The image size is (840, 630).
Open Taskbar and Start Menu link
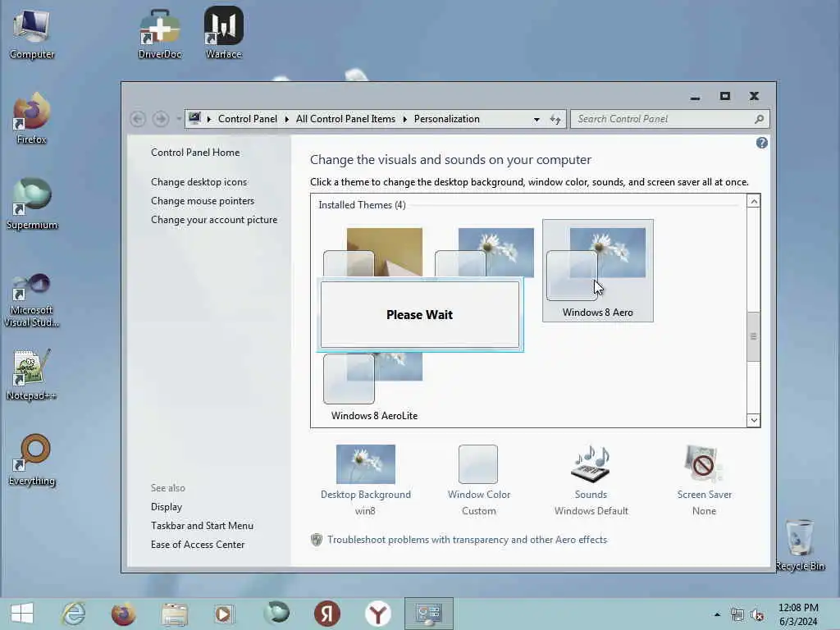[202, 526]
